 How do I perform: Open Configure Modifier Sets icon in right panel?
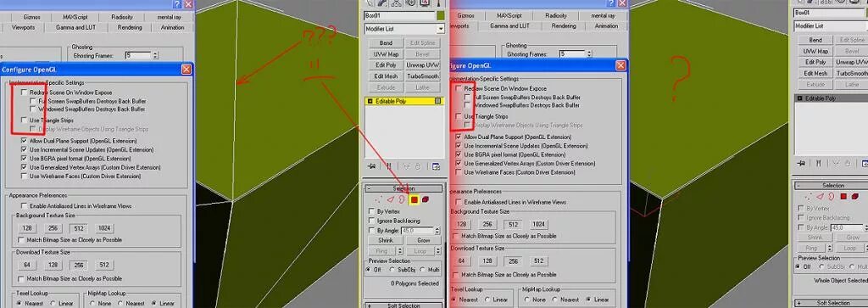pos(865,163)
